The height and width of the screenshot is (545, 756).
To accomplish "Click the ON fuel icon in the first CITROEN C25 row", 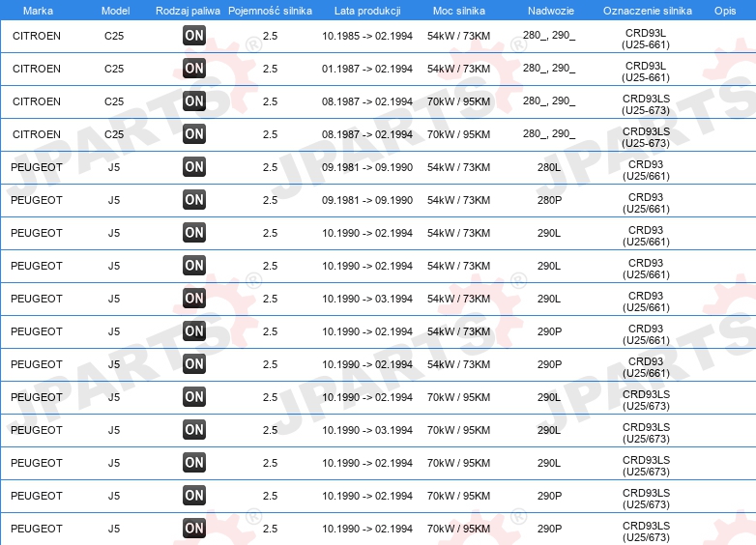I will [194, 35].
